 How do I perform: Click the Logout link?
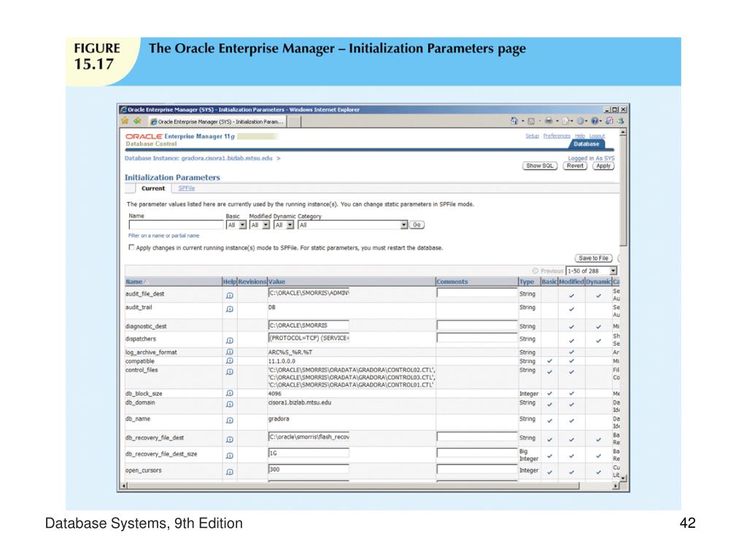tap(597, 136)
